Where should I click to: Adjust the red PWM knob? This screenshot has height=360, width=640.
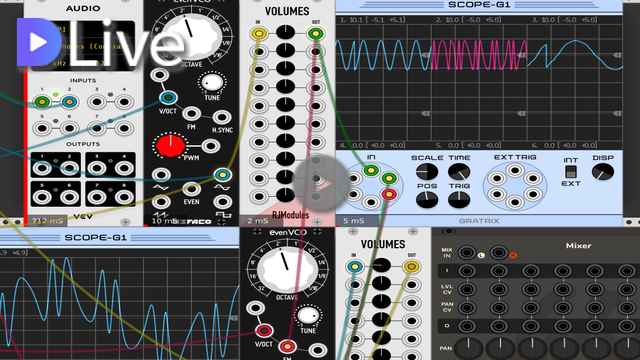[171, 146]
